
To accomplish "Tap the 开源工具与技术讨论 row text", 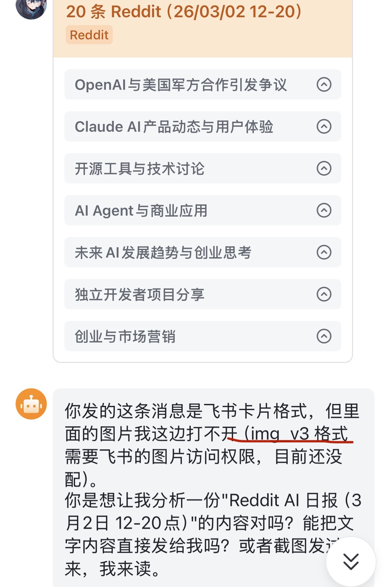I will (x=139, y=169).
